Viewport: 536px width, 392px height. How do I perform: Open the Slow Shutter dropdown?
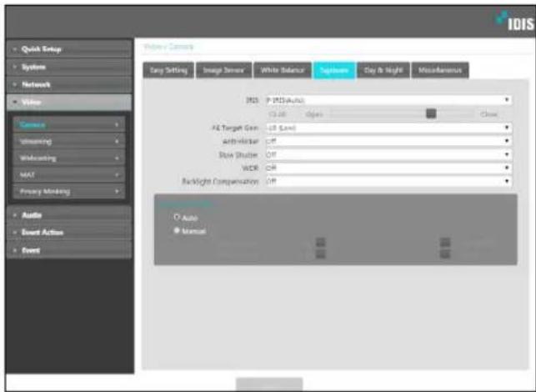click(x=388, y=154)
